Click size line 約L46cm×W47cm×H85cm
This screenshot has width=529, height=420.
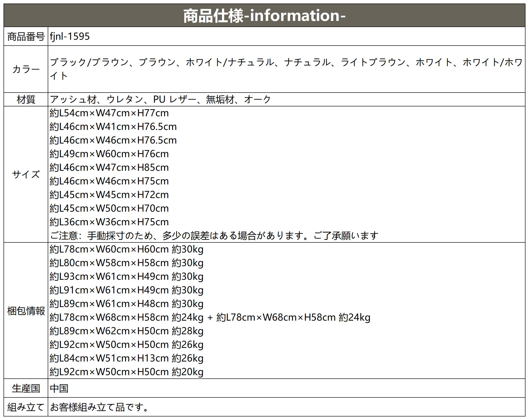point(109,168)
